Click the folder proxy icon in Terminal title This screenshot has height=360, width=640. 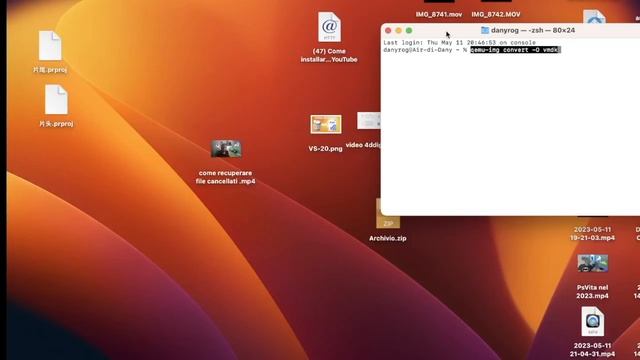click(484, 30)
